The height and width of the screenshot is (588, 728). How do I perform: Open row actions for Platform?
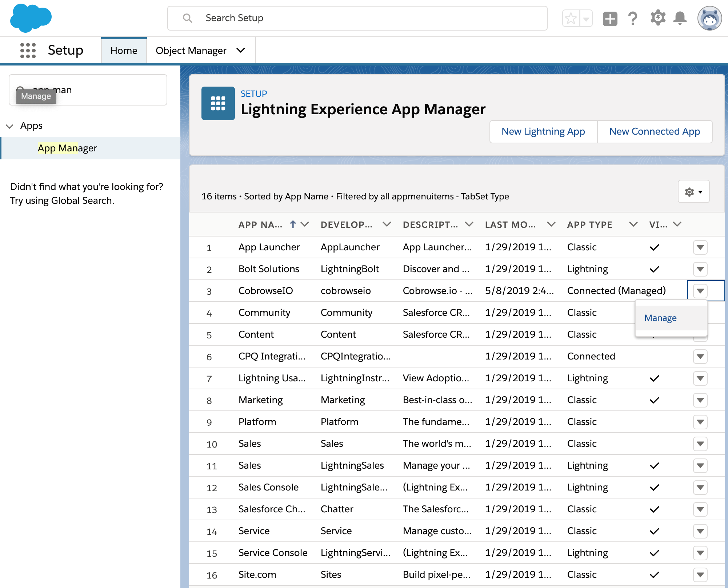(700, 422)
